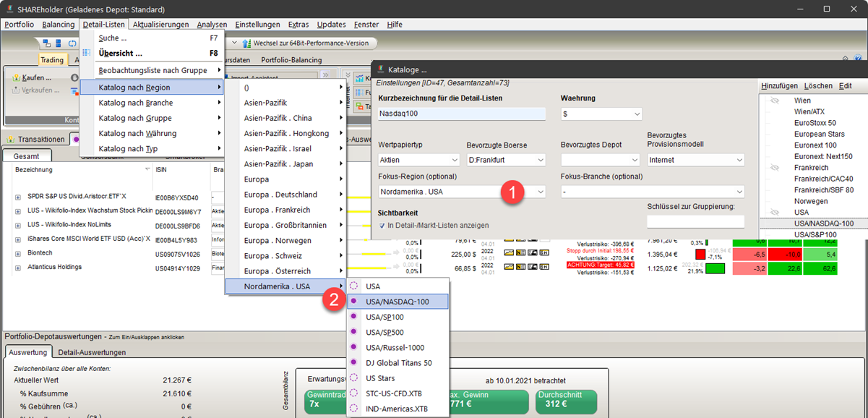The image size is (868, 418).
Task: Open the Katalog nach Branche submenu
Action: tap(159, 103)
